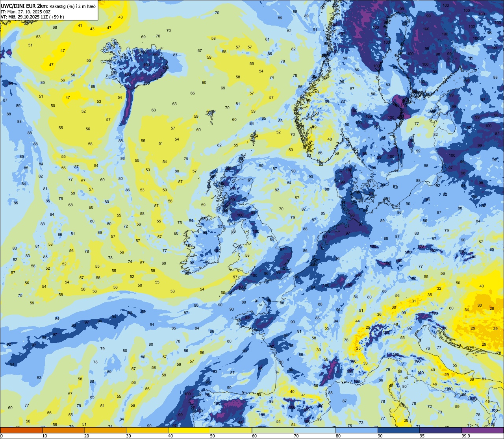Click the pale blue 70–80 legend swatch
This screenshot has height=439, width=504.
click(x=315, y=430)
